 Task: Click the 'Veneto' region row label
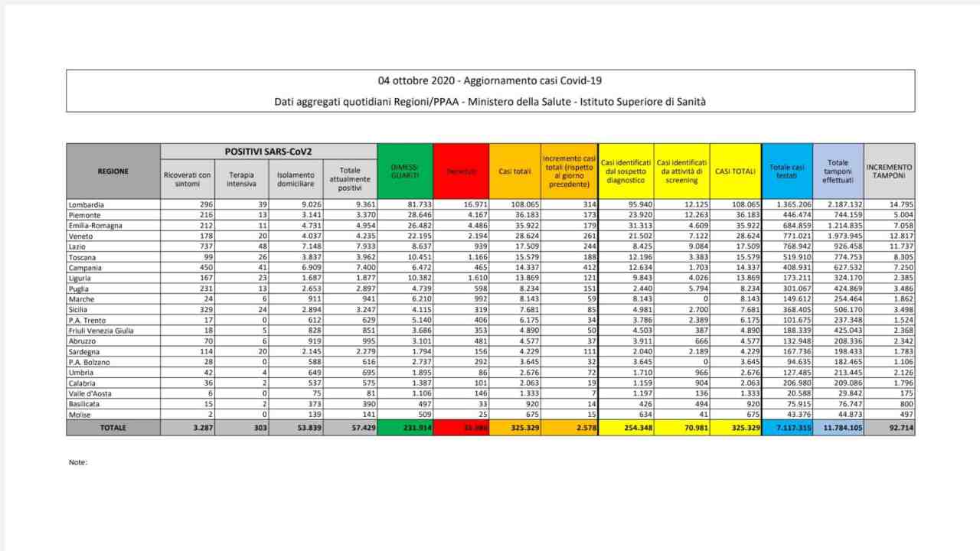[80, 236]
